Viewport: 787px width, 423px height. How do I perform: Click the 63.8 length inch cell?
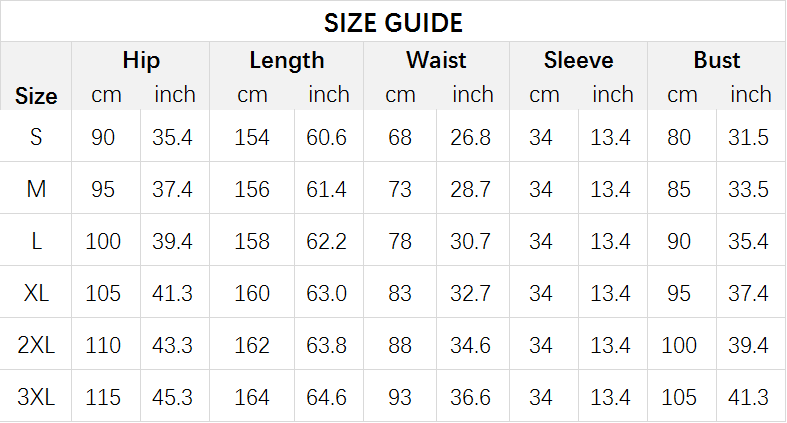coord(326,345)
